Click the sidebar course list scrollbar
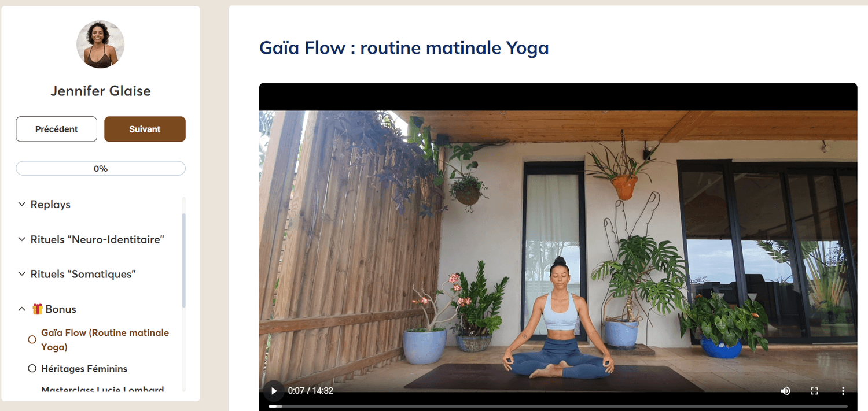This screenshot has width=868, height=411. (184, 260)
